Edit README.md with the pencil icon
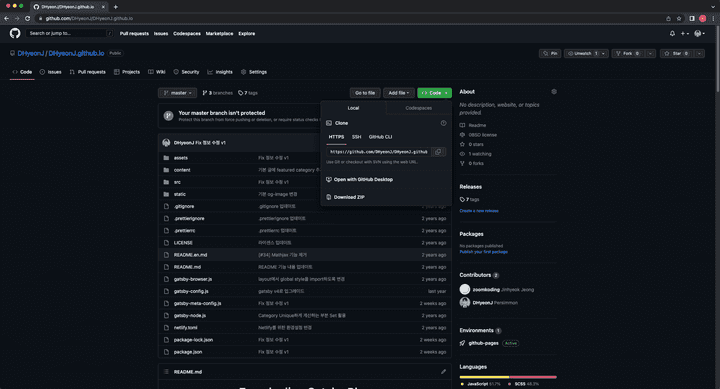 point(443,372)
